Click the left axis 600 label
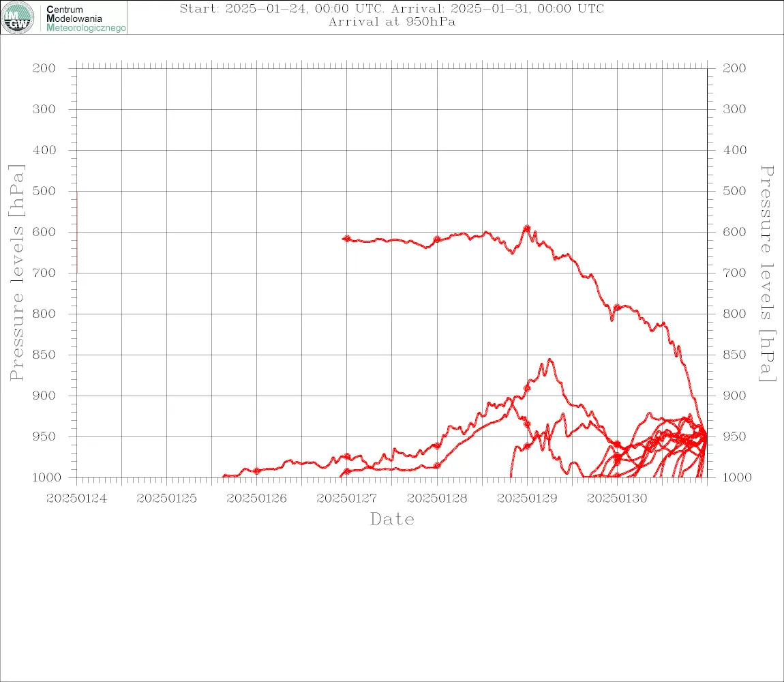784x682 pixels. click(x=44, y=232)
